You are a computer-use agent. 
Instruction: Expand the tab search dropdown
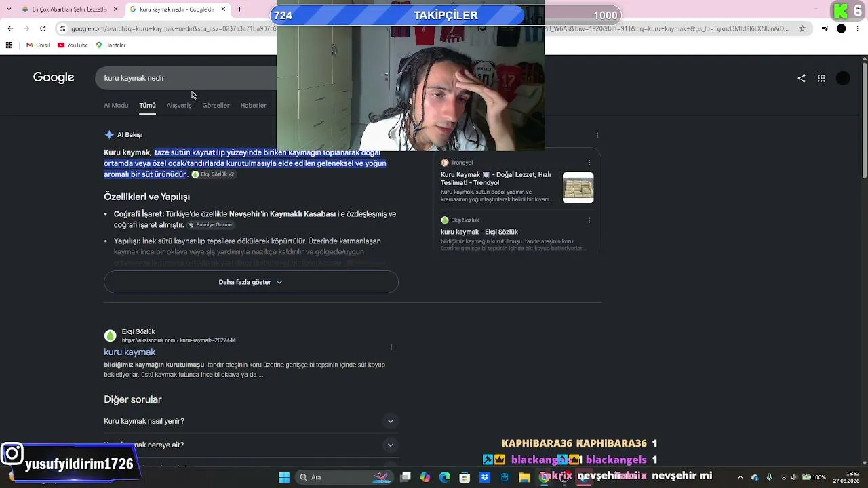point(9,9)
